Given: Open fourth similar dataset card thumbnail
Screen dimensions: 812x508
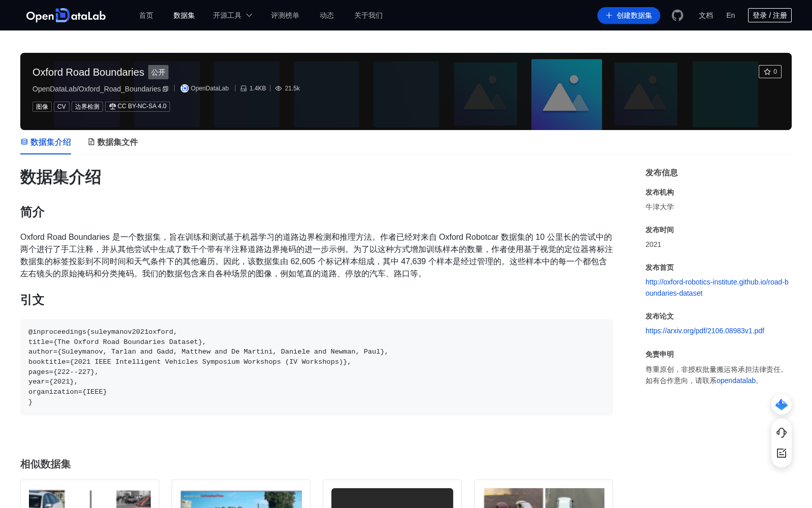Looking at the screenshot, I should click(x=544, y=498).
